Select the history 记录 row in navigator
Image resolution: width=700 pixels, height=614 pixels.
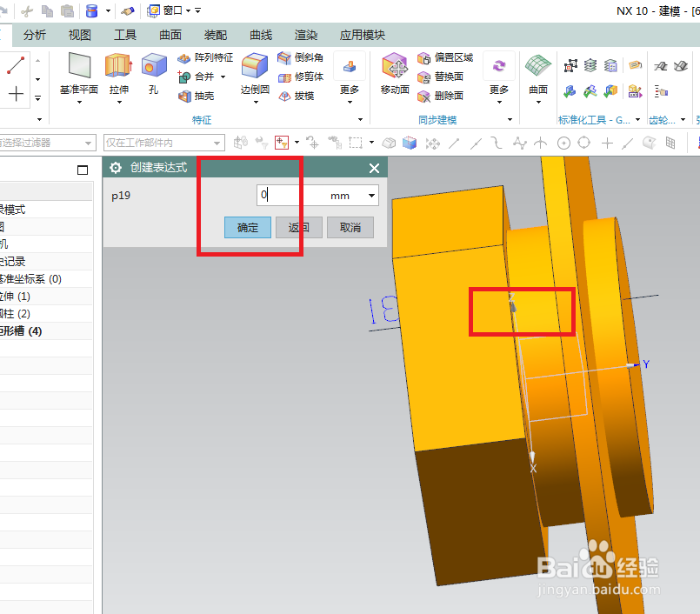point(46,262)
